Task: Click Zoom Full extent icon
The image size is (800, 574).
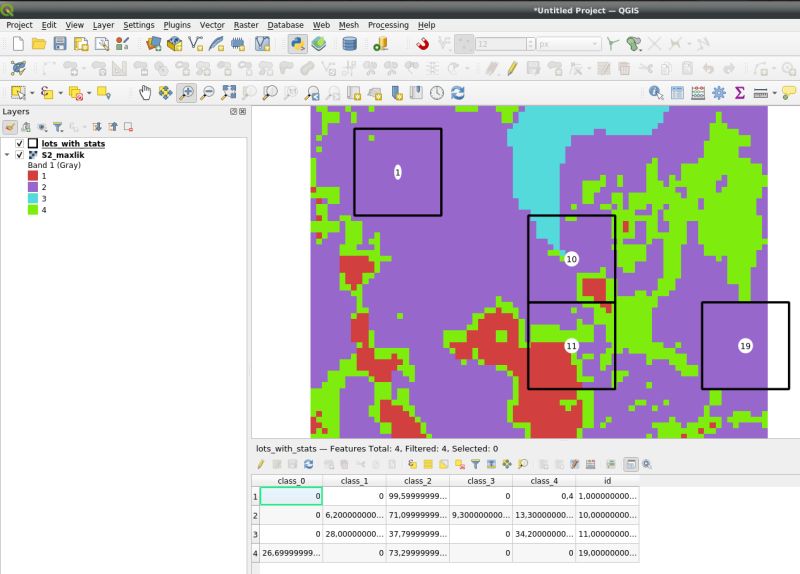Action: 229,93
